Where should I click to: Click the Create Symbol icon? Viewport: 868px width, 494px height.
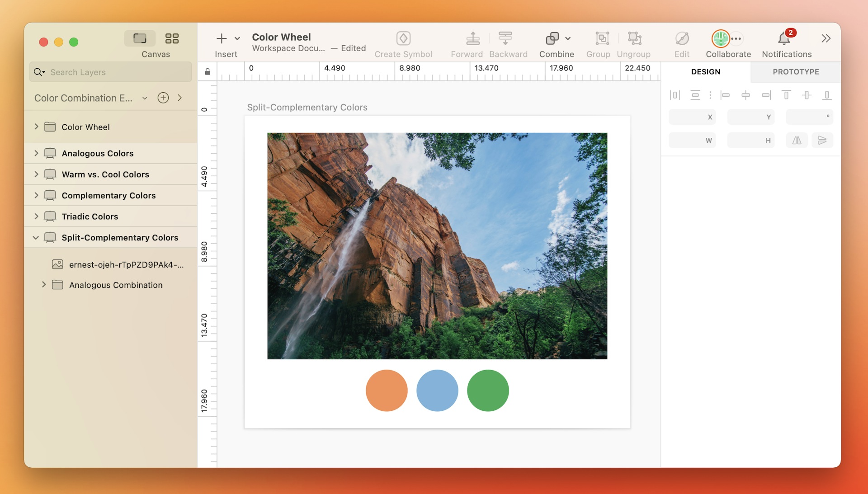[403, 38]
